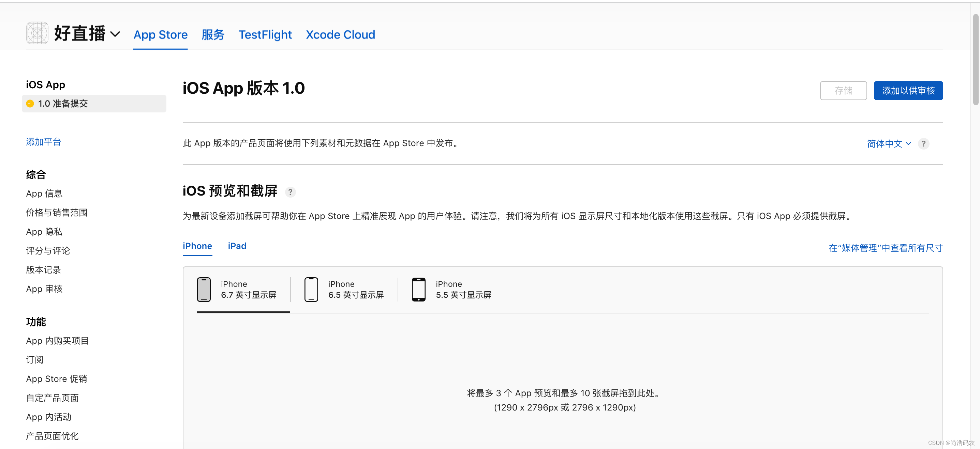Switch to the TestFlight tab

click(x=265, y=35)
